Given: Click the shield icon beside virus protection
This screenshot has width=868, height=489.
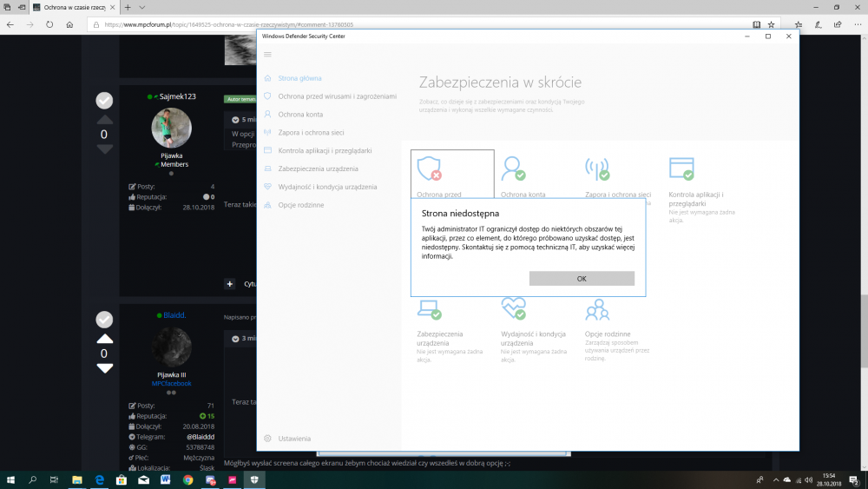Looking at the screenshot, I should (268, 96).
